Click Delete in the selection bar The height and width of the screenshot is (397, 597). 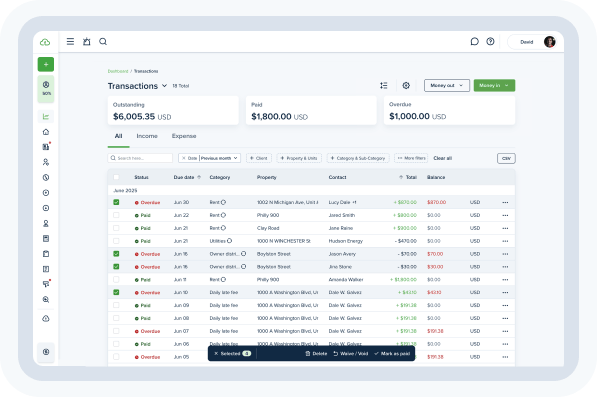316,354
